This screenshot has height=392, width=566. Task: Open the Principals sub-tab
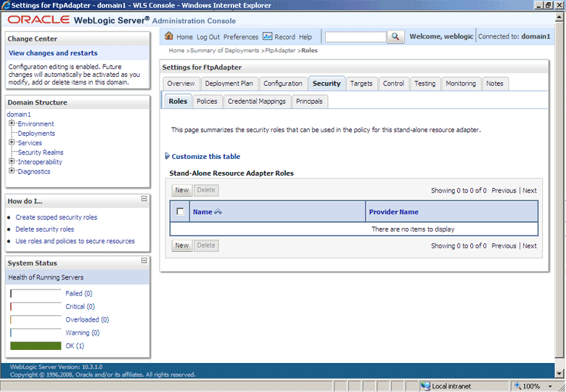click(309, 102)
